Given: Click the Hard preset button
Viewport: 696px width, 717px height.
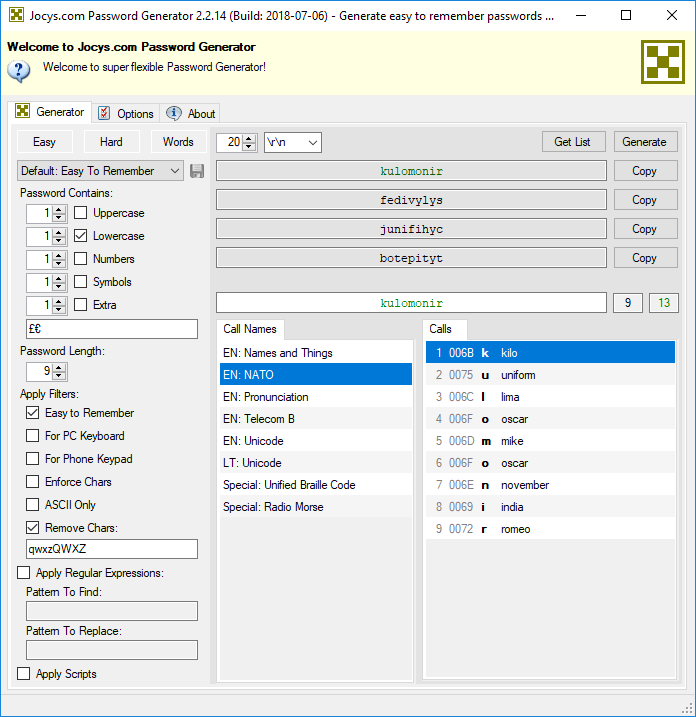Looking at the screenshot, I should pos(111,142).
